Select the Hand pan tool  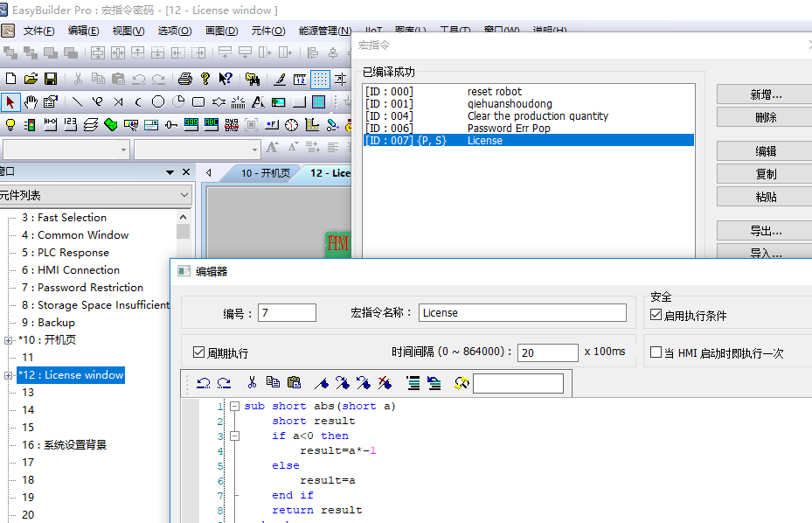(x=31, y=101)
